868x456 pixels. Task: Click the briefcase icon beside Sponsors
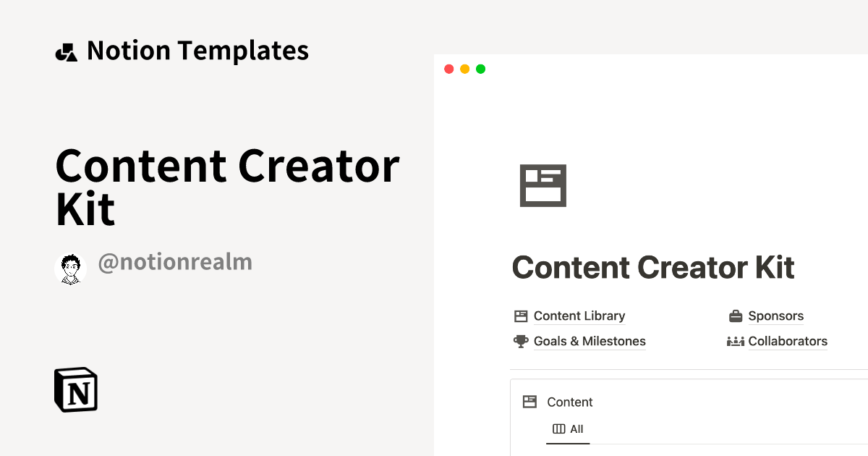(736, 316)
